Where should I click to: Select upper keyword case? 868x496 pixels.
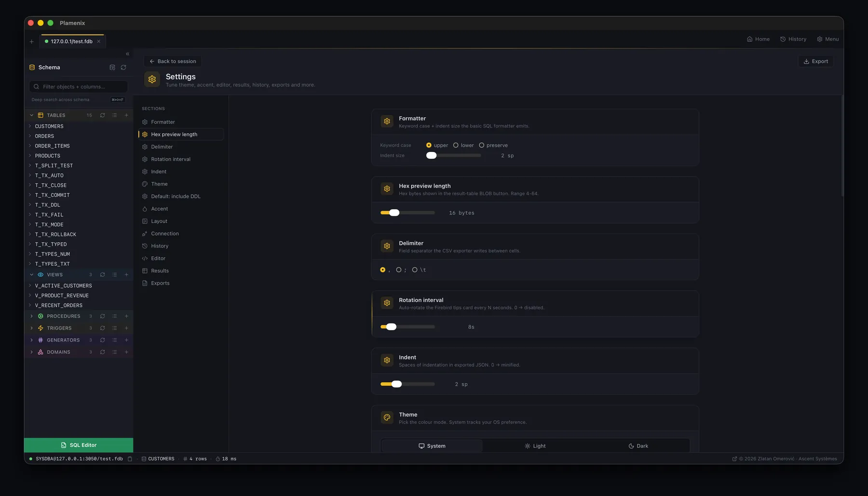[429, 145]
